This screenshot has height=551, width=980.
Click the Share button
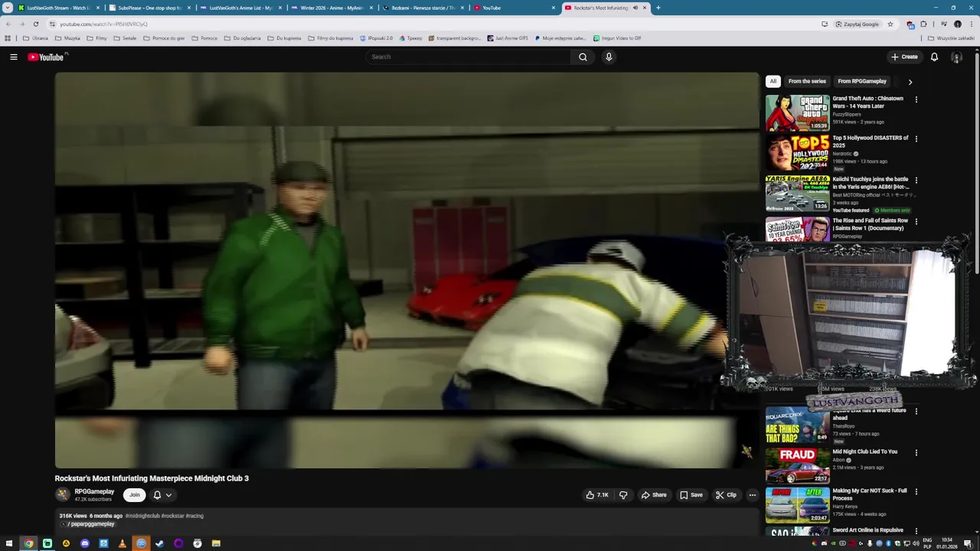point(654,495)
